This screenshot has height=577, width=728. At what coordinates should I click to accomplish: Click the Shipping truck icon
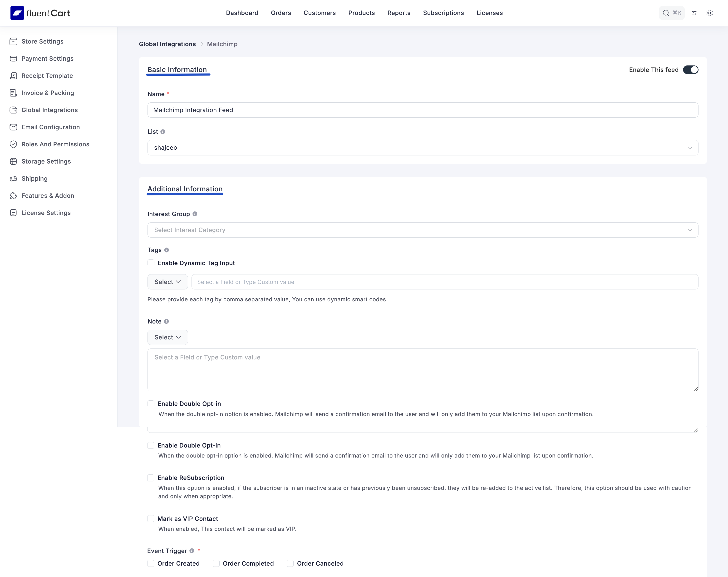[13, 178]
